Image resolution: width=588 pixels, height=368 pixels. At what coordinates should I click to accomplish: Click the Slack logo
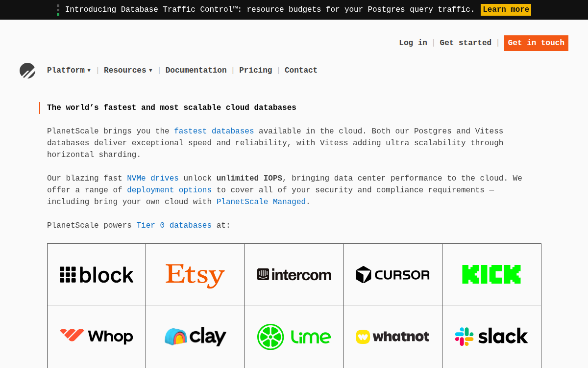click(491, 337)
